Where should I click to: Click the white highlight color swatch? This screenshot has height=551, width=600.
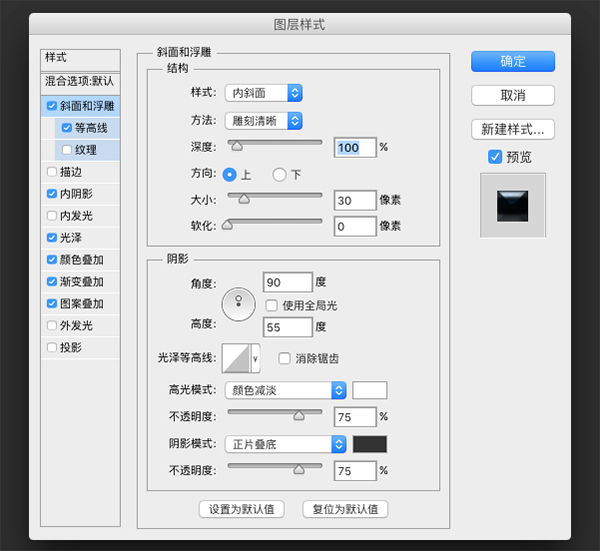(x=369, y=390)
